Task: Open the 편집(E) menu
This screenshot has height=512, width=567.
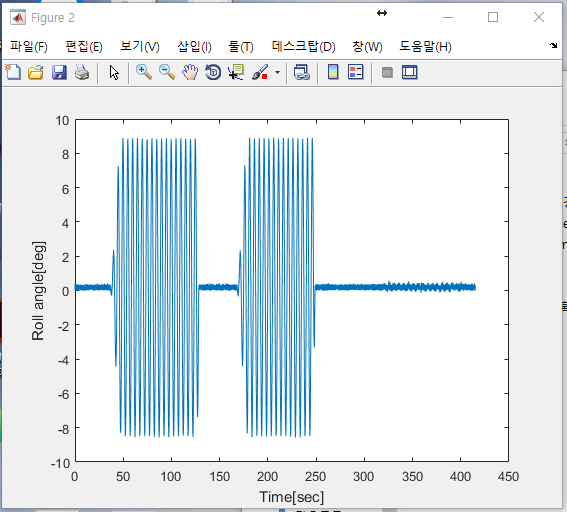Action: coord(84,46)
